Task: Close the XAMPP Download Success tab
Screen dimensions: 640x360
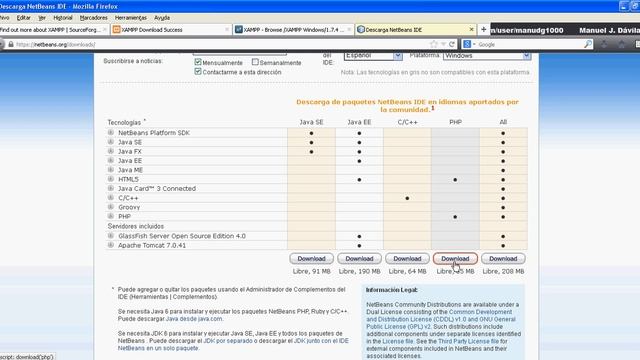Action: point(227,29)
